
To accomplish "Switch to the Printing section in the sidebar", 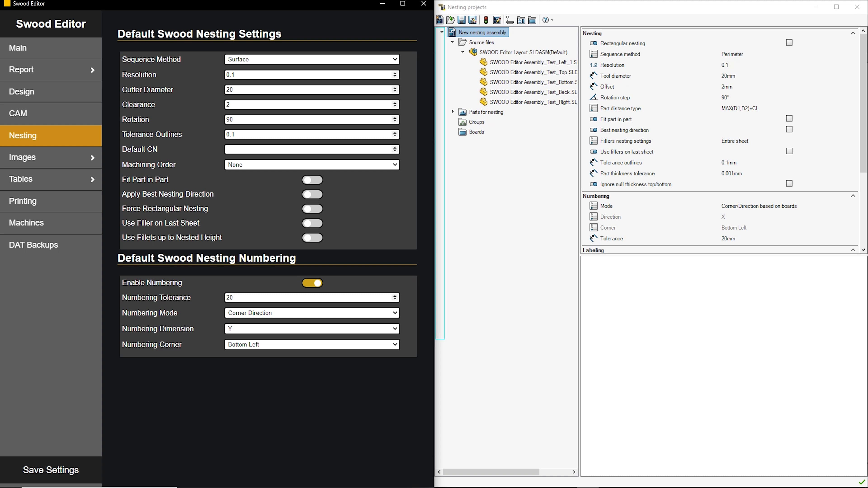I will (51, 201).
